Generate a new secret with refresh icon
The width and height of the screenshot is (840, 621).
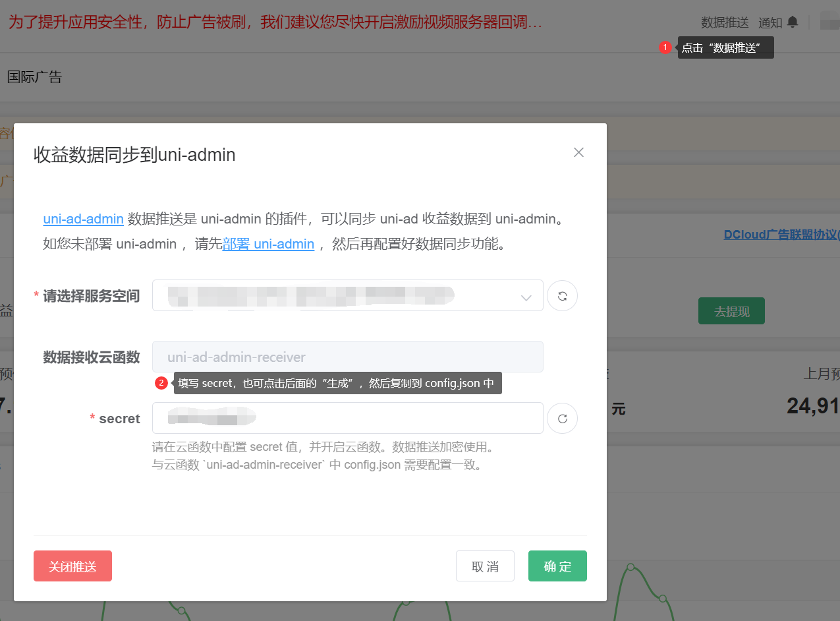(x=563, y=418)
